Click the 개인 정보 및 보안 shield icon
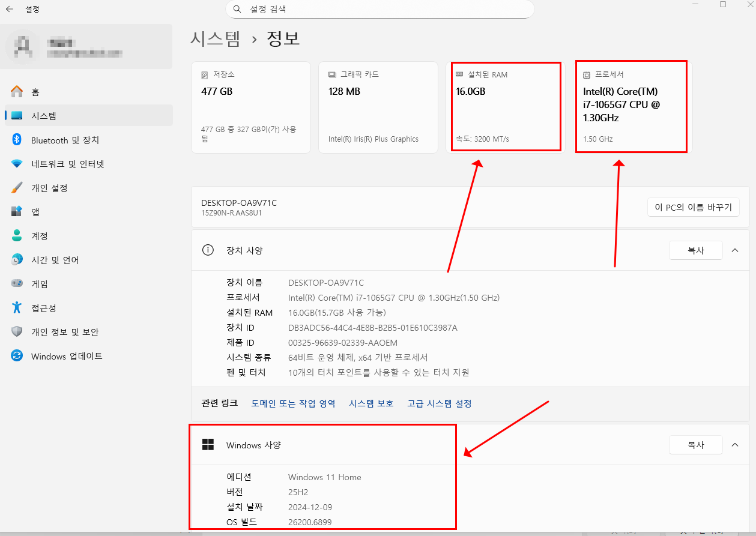Screen dimensions: 756x536 [x=17, y=332]
